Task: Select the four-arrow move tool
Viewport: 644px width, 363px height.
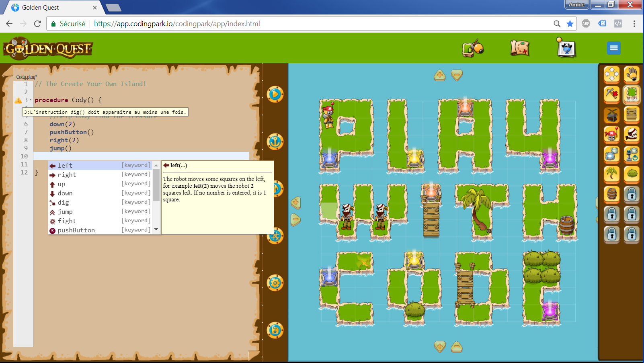Action: tap(612, 74)
